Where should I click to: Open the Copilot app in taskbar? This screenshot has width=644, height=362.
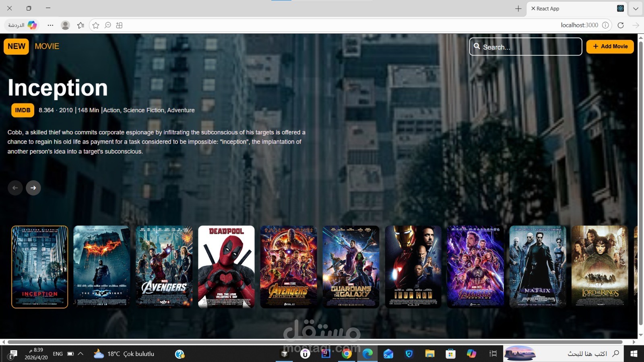click(471, 354)
